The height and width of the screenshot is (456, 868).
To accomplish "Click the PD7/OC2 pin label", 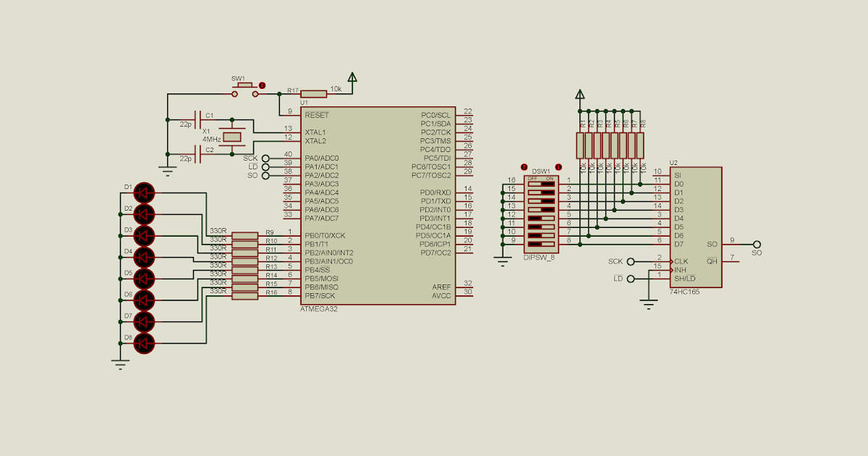I will click(435, 253).
